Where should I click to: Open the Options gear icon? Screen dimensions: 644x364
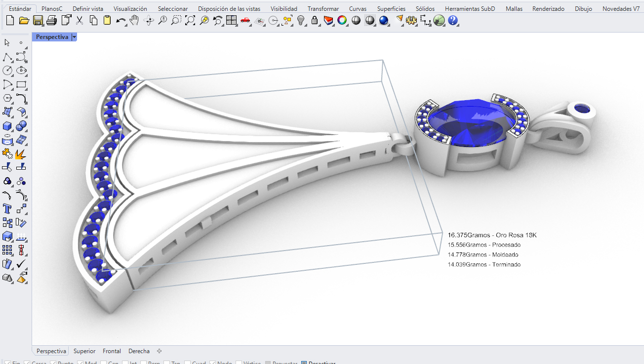[x=412, y=20]
